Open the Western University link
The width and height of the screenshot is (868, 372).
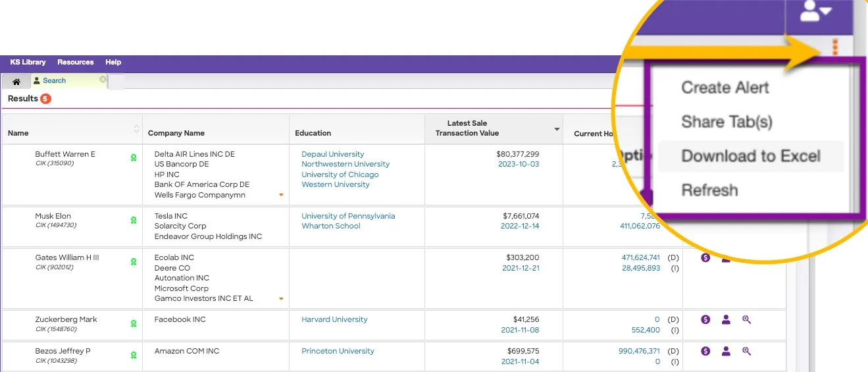coord(336,184)
